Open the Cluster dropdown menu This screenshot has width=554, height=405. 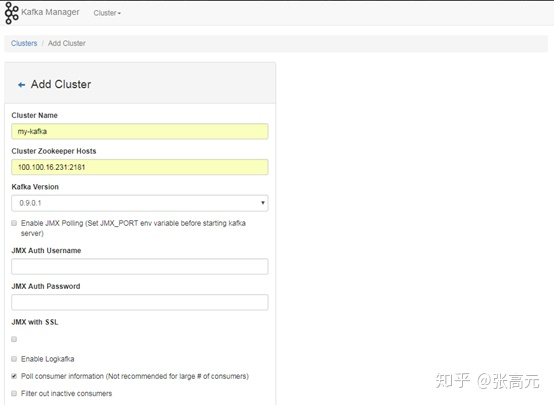point(107,13)
